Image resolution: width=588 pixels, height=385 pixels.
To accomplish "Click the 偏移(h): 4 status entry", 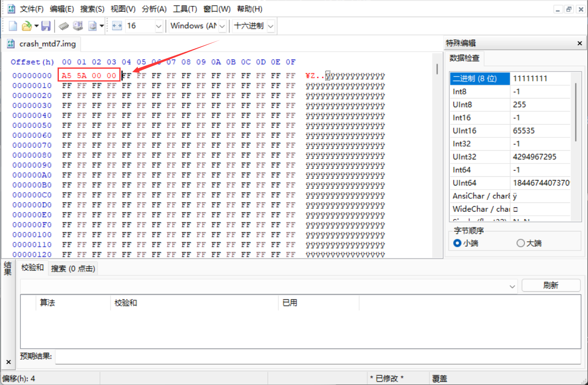I will point(19,378).
